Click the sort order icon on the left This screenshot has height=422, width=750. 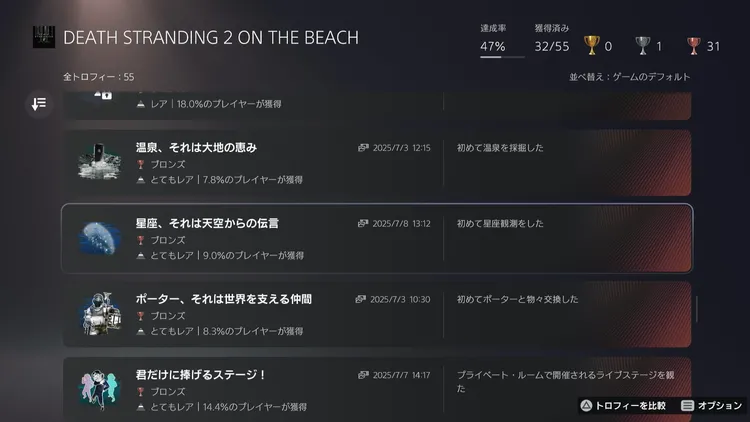tap(39, 104)
